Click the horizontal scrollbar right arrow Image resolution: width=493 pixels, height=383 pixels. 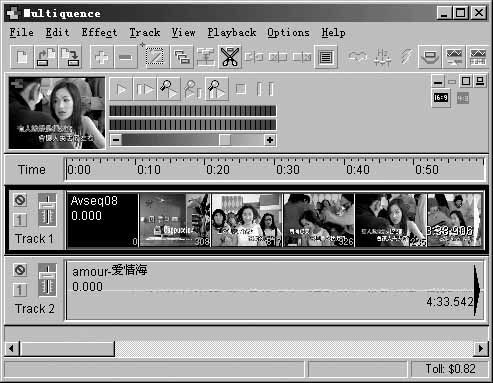(x=481, y=349)
